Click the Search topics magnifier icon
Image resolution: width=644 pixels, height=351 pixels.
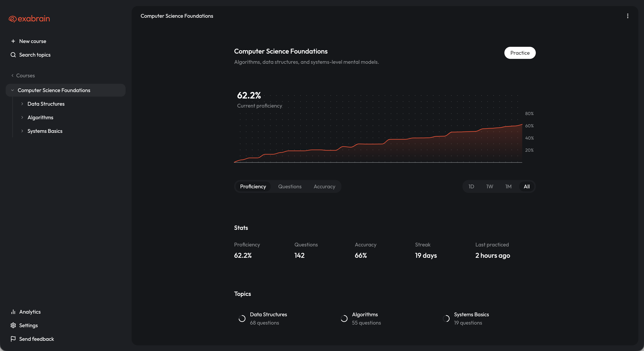[x=13, y=55]
